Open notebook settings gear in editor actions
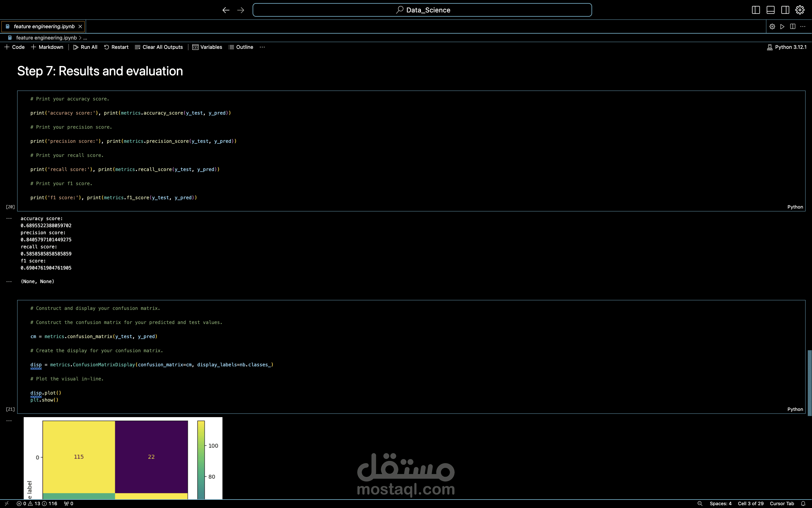Image resolution: width=812 pixels, height=508 pixels. tap(772, 26)
